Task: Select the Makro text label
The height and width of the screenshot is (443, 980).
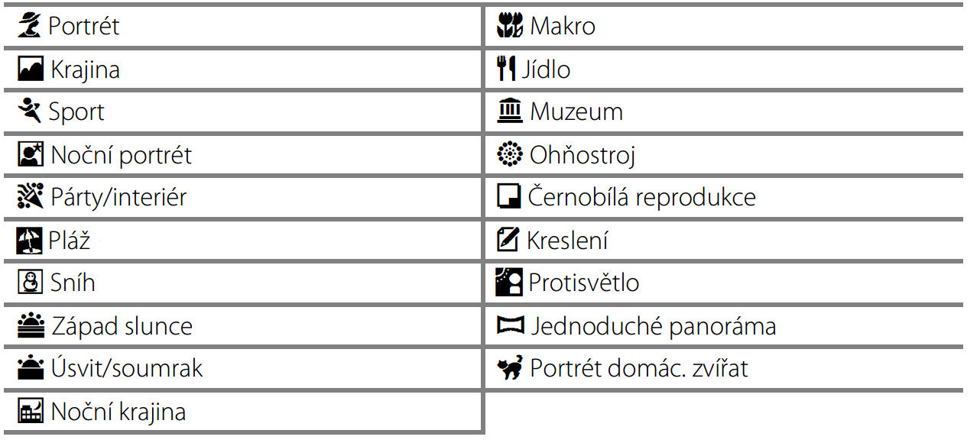Action: [563, 27]
